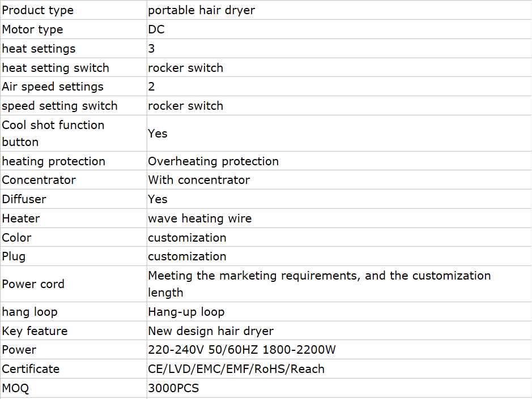Click the 'CE/LVD/EMC/EMF/RoHS/Reach' certificate cell

[236, 369]
